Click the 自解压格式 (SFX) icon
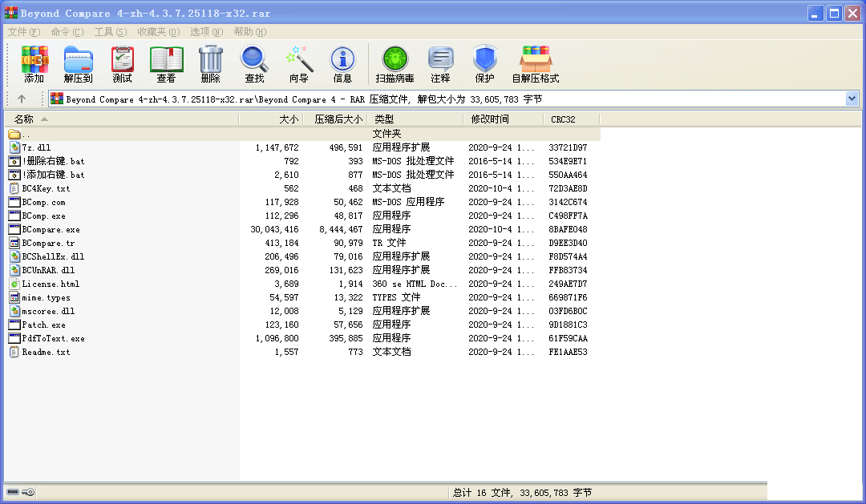The height and width of the screenshot is (504, 866). click(x=535, y=59)
